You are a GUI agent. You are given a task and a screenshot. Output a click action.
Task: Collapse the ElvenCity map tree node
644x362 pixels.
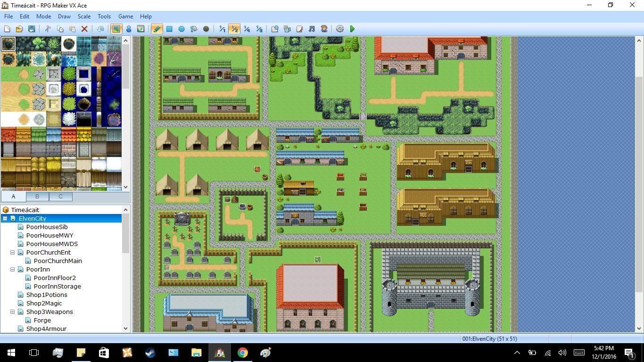[x=5, y=218]
